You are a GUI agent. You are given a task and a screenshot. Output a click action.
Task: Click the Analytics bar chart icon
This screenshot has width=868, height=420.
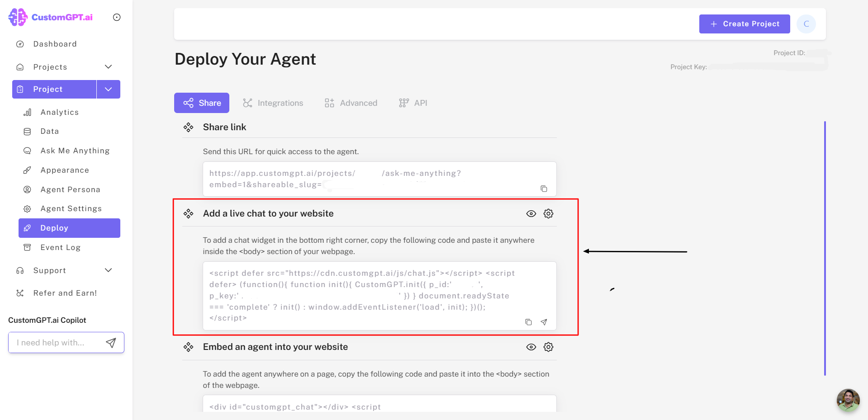click(27, 112)
